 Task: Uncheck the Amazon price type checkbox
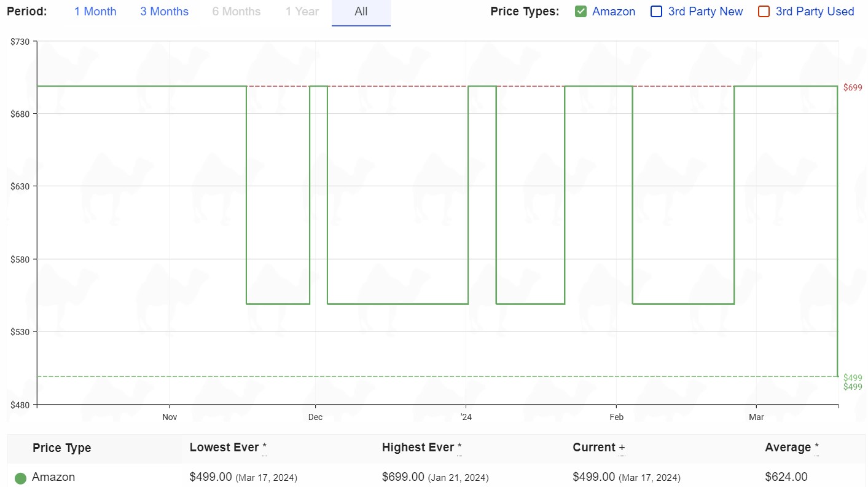[x=581, y=12]
